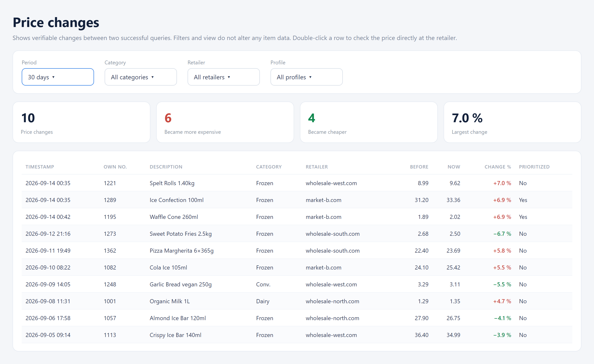Click the Became cheaper summary card

click(x=369, y=122)
